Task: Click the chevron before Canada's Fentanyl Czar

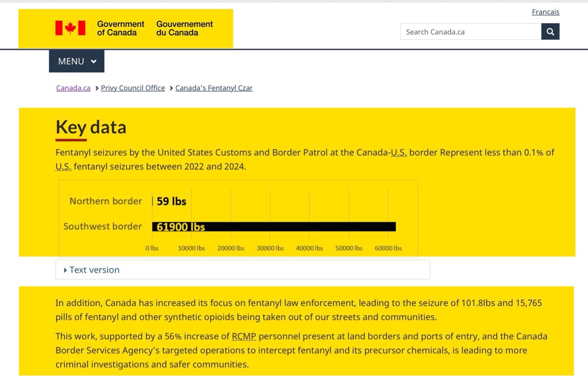Action: [x=171, y=88]
